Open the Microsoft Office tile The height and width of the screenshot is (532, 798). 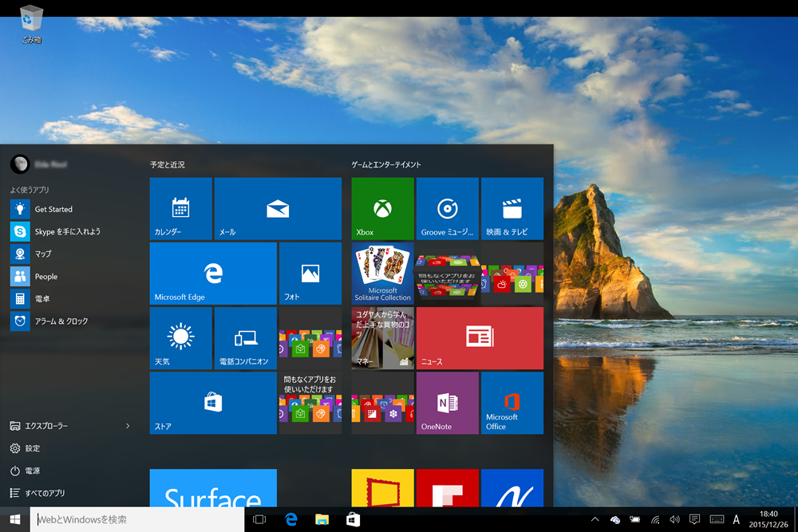click(x=512, y=403)
